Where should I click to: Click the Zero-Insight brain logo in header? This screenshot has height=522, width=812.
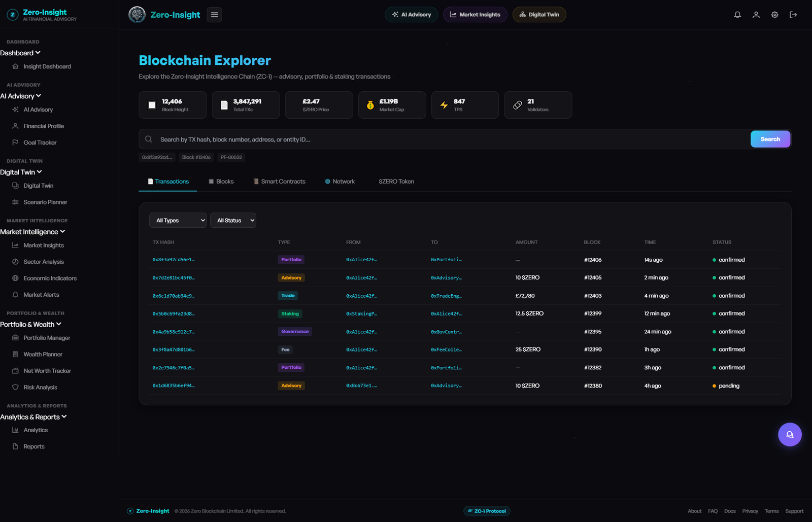coord(137,15)
